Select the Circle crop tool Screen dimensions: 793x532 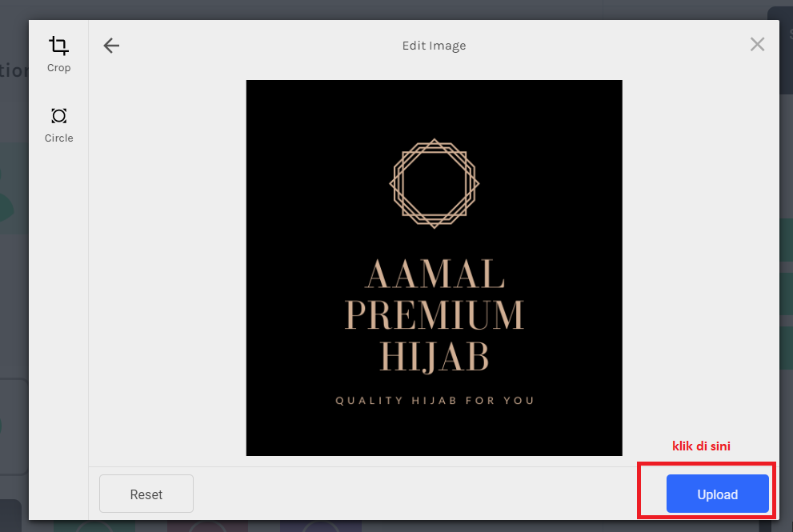(58, 126)
